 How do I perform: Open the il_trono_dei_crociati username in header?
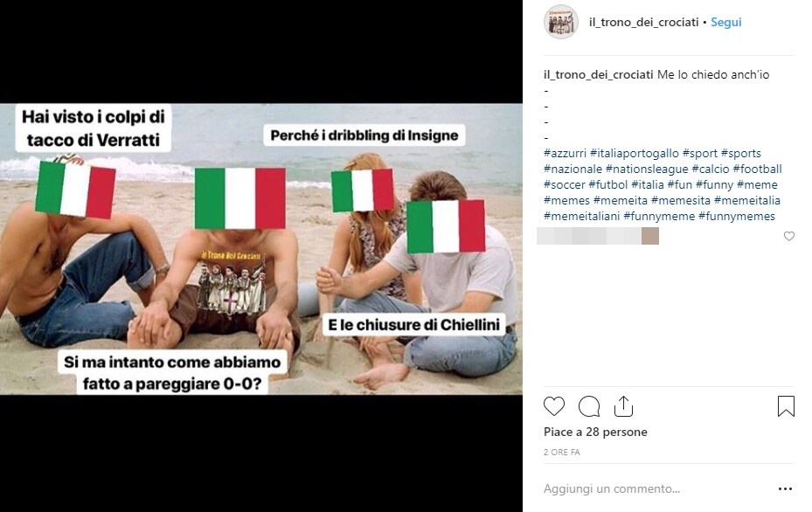[x=643, y=22]
